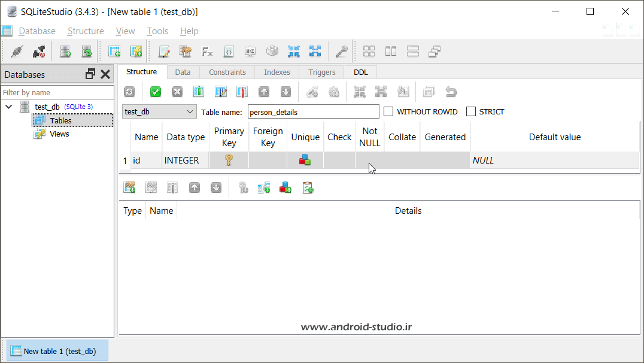Close the Databases panel
Viewport: 644px width, 363px height.
(105, 74)
